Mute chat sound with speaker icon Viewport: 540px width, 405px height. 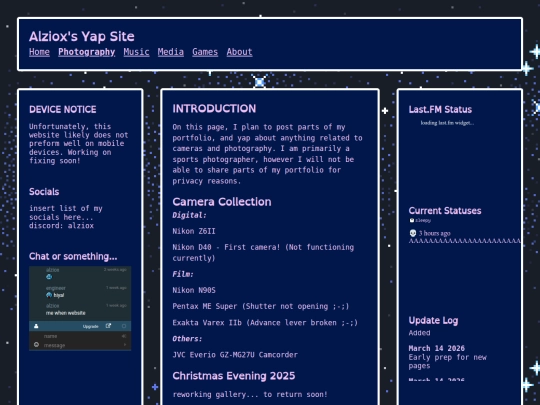[124, 336]
